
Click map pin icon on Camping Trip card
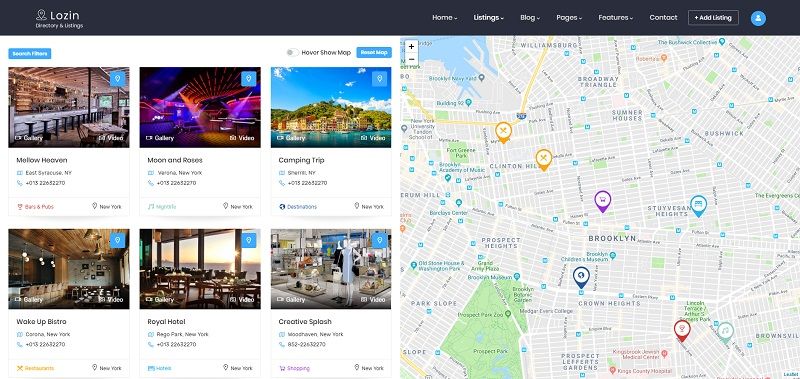point(379,79)
